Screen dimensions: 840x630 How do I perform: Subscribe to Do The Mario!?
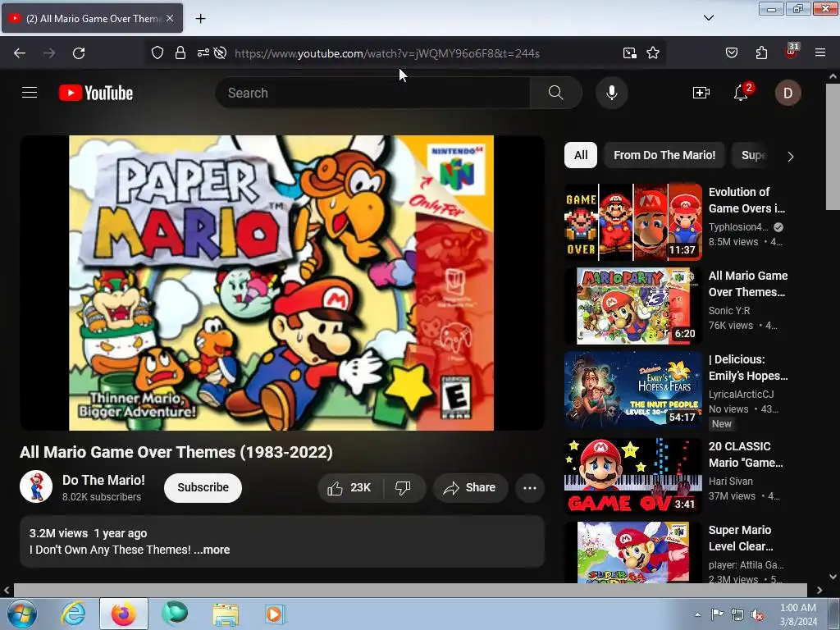point(203,487)
